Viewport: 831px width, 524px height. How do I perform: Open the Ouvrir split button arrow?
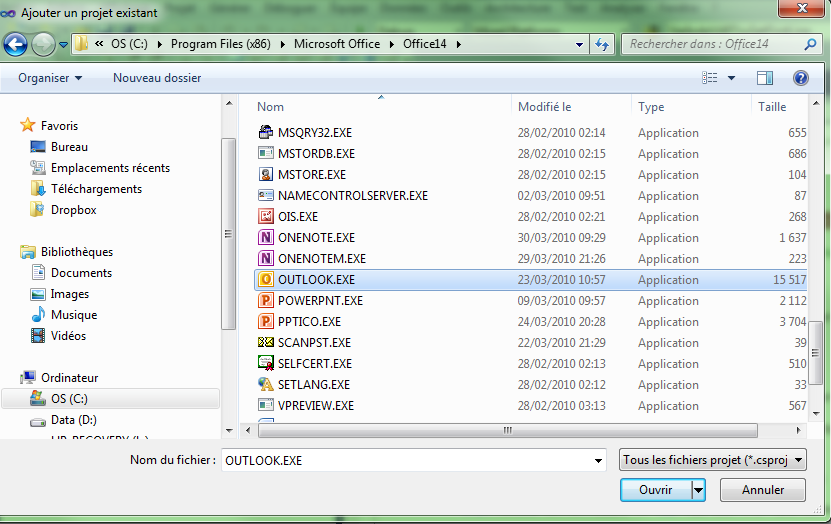click(x=699, y=491)
